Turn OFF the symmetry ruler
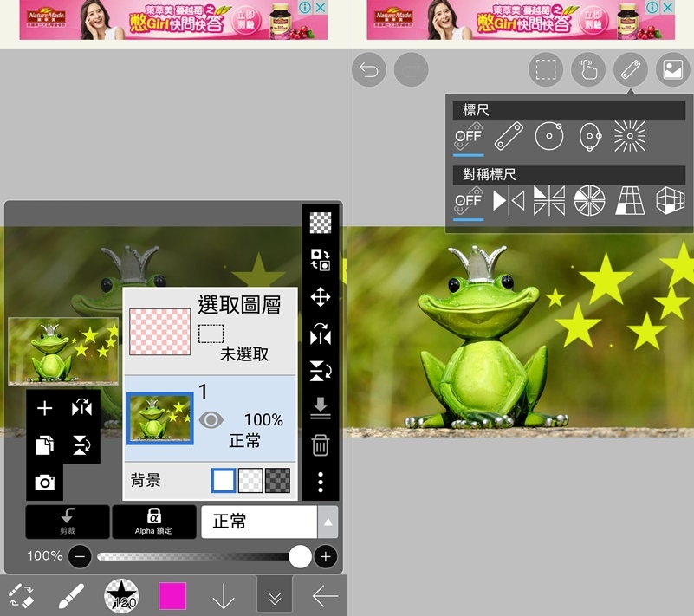This screenshot has height=616, width=694. [468, 200]
